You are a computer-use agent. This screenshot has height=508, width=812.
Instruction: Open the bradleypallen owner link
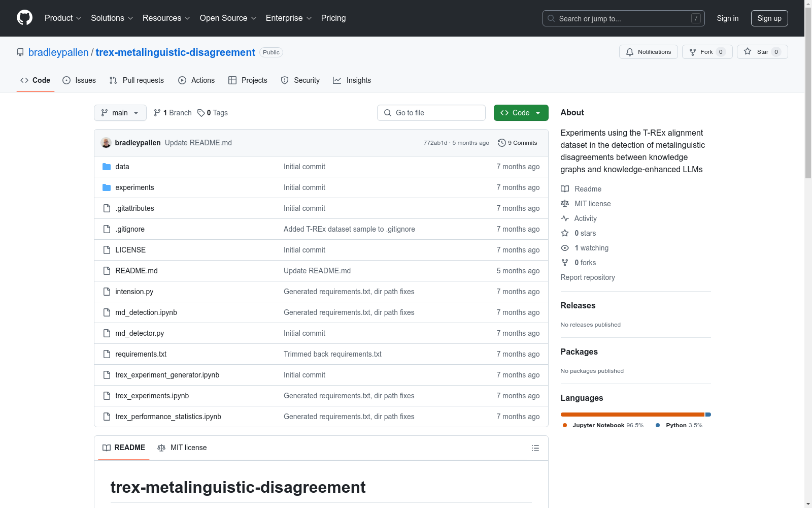pos(58,52)
